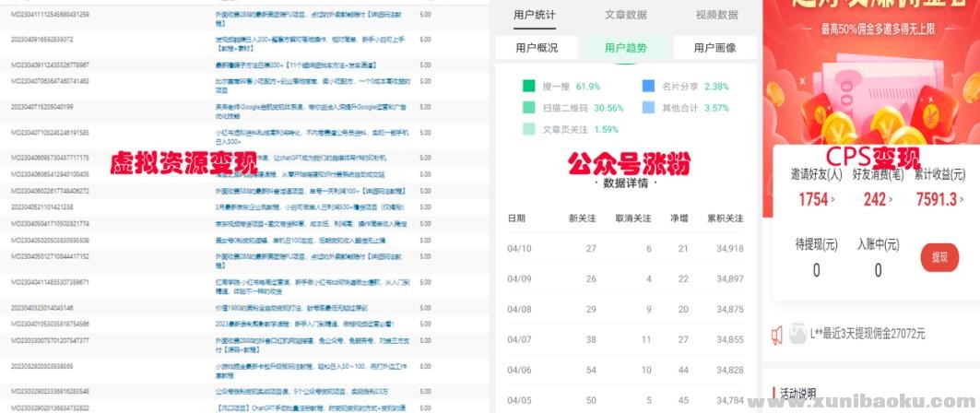The image size is (980, 413).
Task: Select the 用户概况 sub-tab
Action: pos(536,48)
